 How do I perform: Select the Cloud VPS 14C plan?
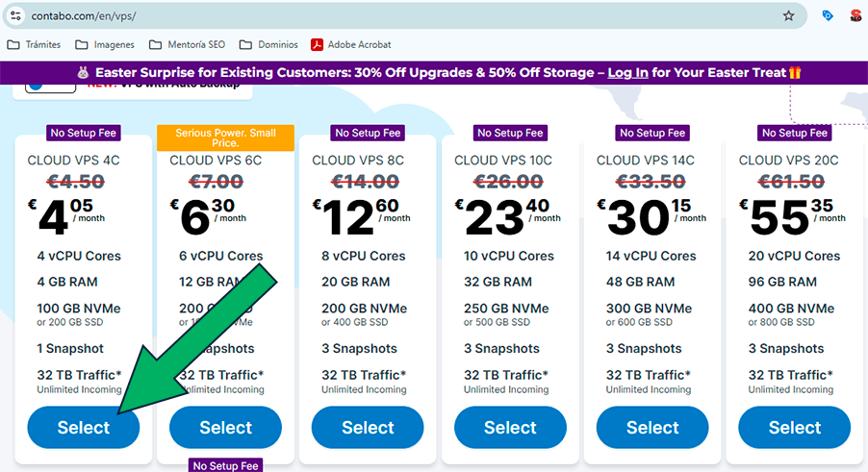[x=652, y=428]
